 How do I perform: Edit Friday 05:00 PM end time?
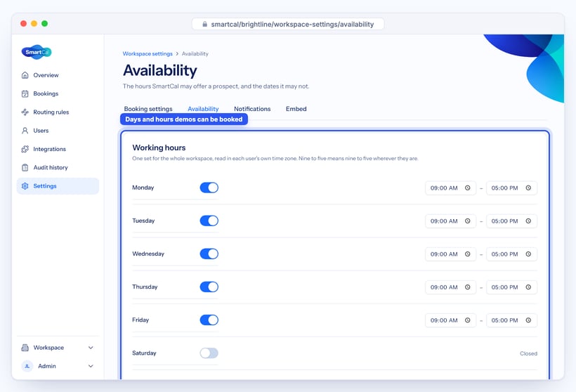511,320
